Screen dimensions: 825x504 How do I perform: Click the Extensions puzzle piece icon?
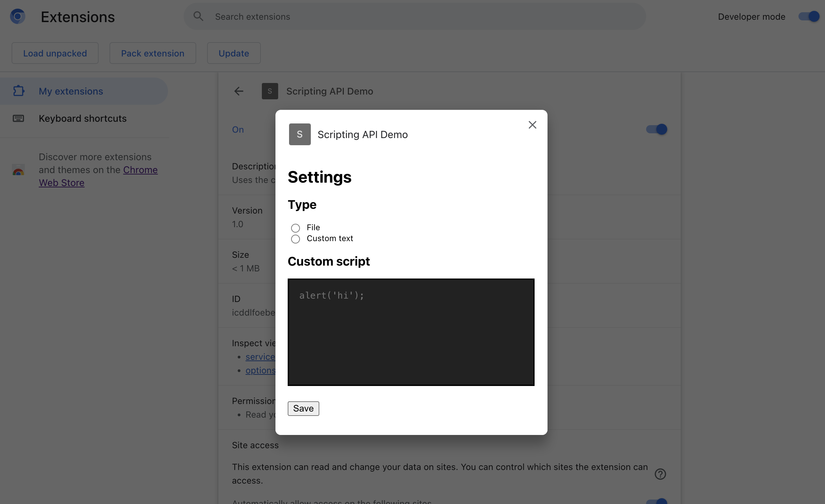coord(18,91)
